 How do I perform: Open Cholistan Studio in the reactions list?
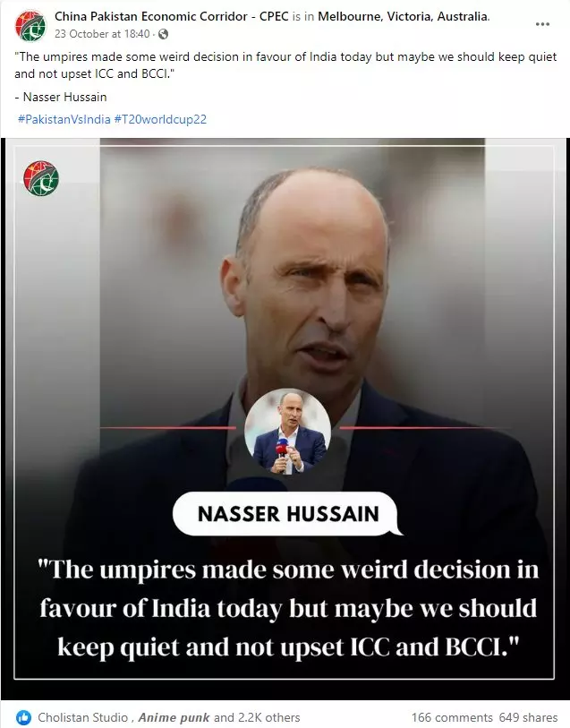pyautogui.click(x=82, y=717)
